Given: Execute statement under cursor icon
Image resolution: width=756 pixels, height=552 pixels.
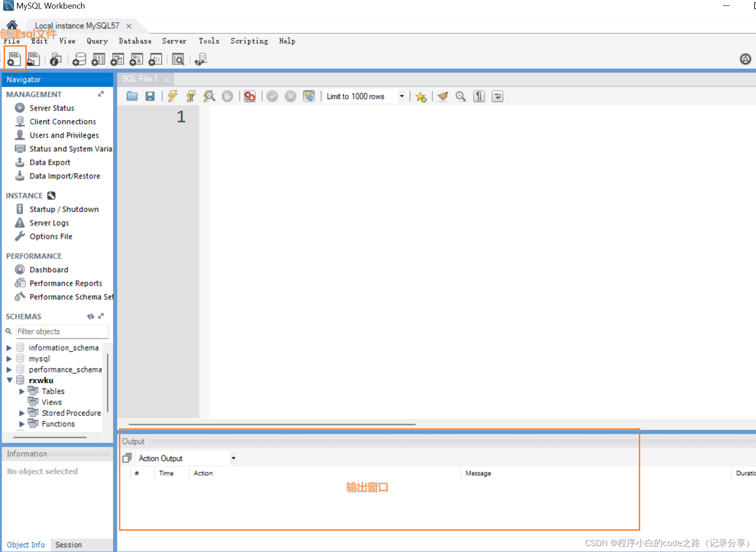Looking at the screenshot, I should pyautogui.click(x=191, y=96).
